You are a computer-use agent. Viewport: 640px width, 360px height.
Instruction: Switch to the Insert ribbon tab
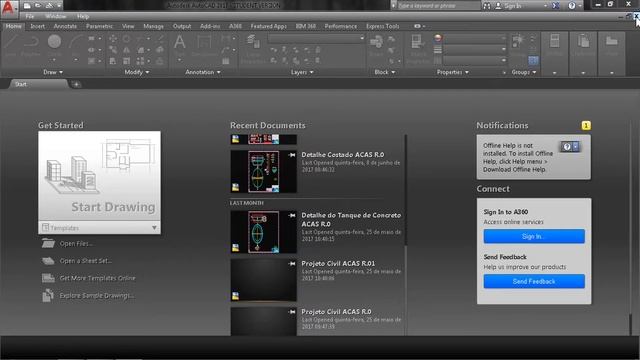coord(38,26)
